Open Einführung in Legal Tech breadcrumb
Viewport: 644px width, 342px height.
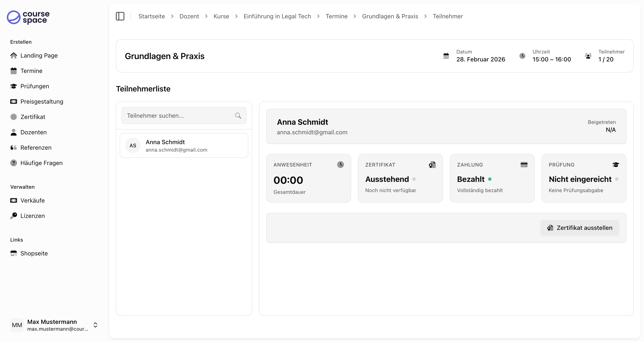(277, 16)
